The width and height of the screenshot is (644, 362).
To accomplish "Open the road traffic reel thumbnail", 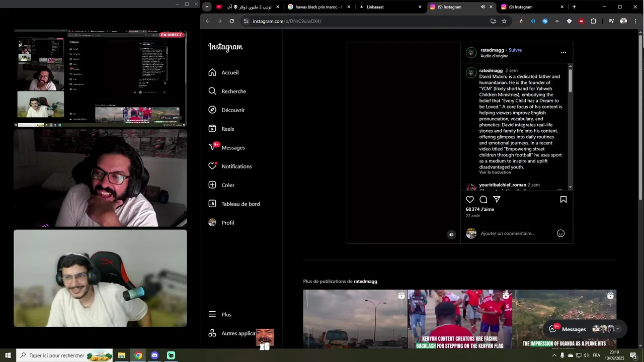I will [x=355, y=319].
